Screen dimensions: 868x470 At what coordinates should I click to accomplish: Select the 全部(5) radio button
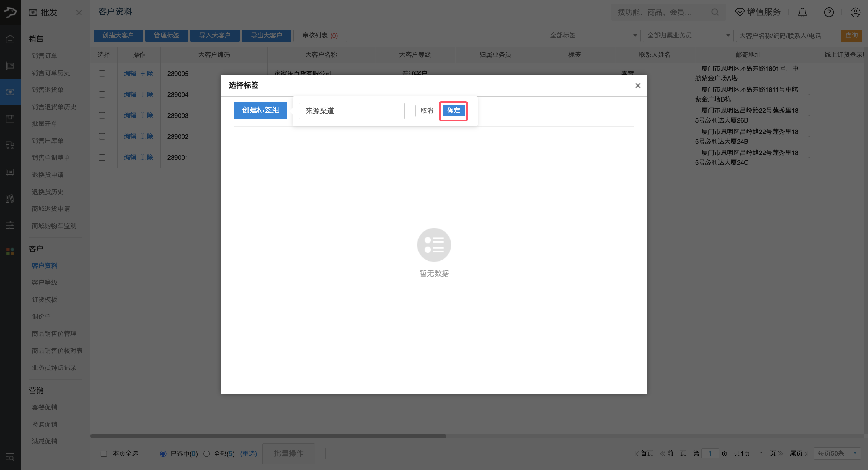pyautogui.click(x=207, y=453)
